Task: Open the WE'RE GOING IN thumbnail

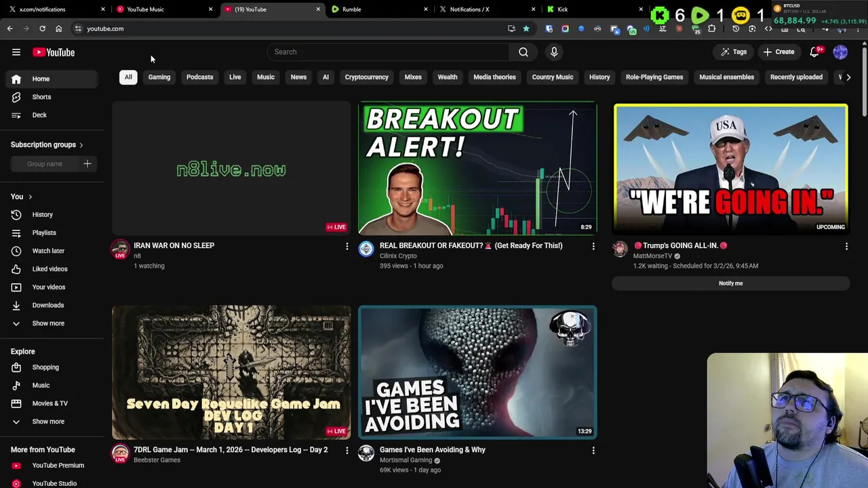Action: (731, 169)
